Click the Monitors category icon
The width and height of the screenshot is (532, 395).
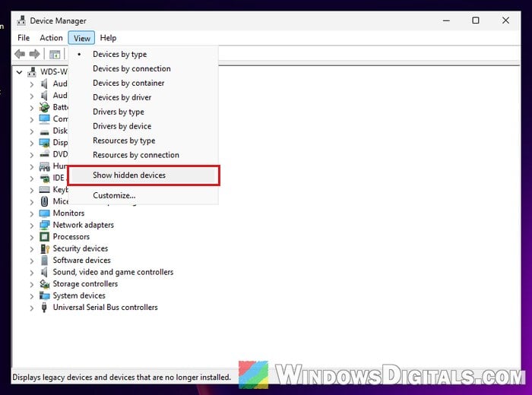tap(44, 213)
